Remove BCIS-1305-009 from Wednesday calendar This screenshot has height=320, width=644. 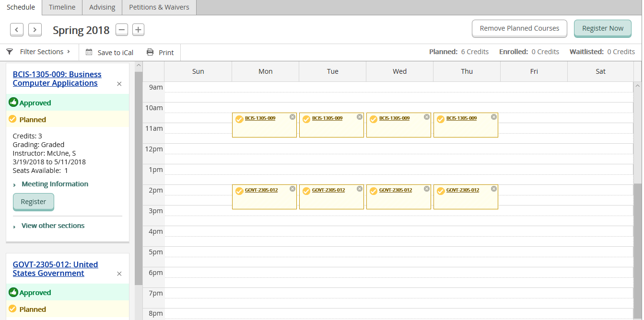pos(427,117)
